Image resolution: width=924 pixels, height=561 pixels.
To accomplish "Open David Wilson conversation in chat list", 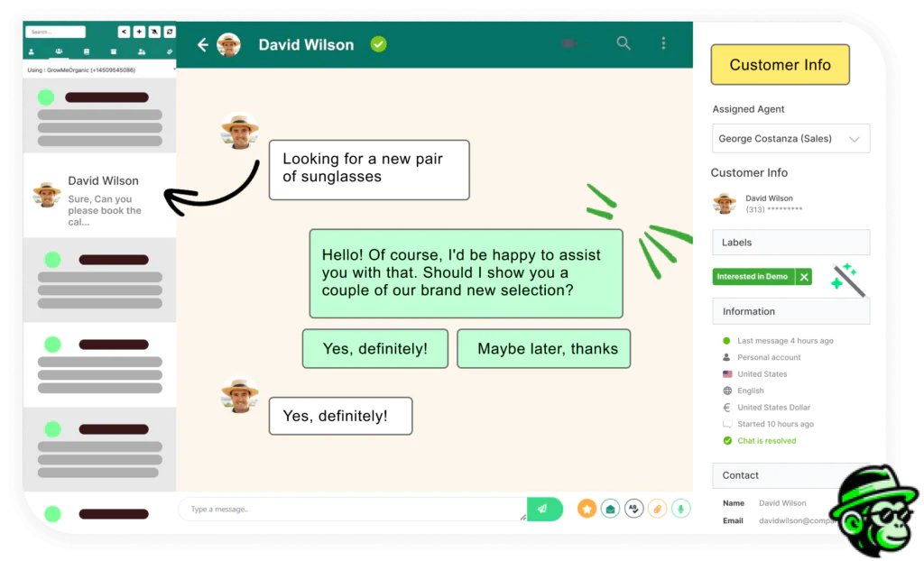I will 99,198.
